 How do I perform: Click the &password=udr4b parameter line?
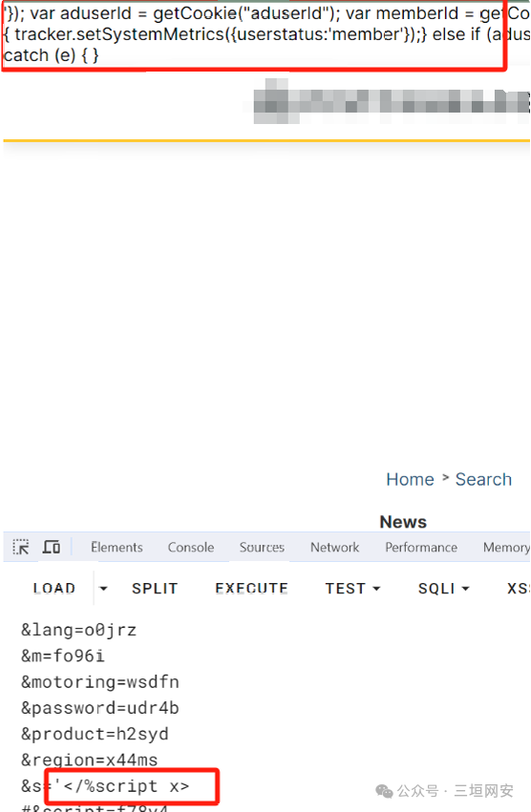(100, 708)
